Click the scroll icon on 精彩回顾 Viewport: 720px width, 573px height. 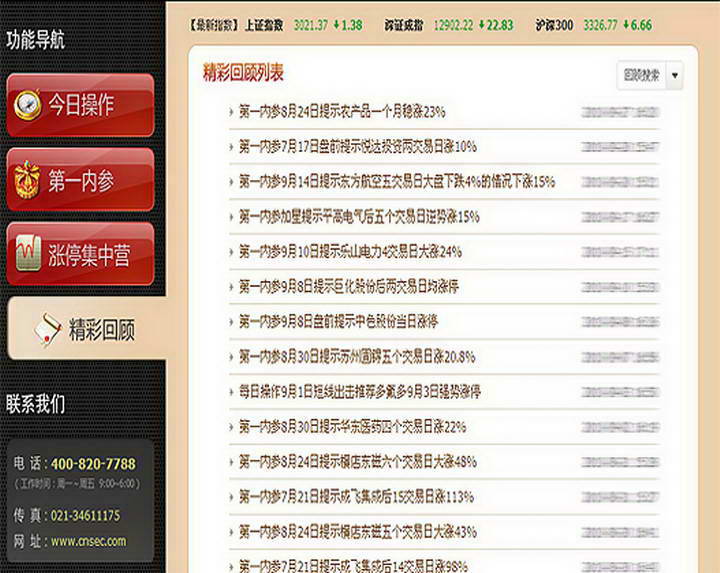(47, 330)
